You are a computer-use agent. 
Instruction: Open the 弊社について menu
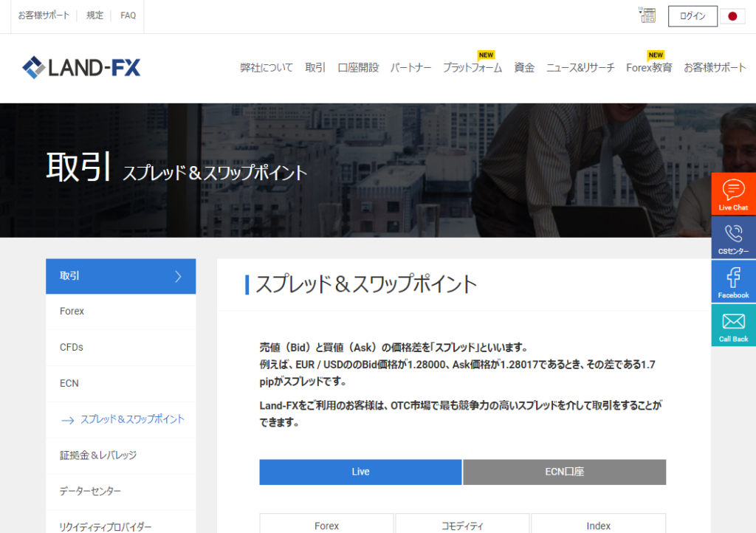tap(266, 67)
